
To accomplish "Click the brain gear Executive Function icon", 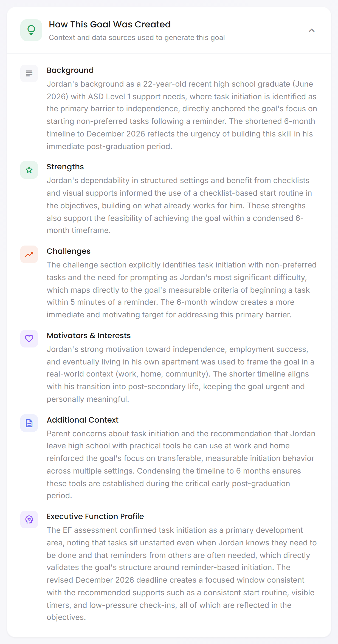I will [29, 520].
